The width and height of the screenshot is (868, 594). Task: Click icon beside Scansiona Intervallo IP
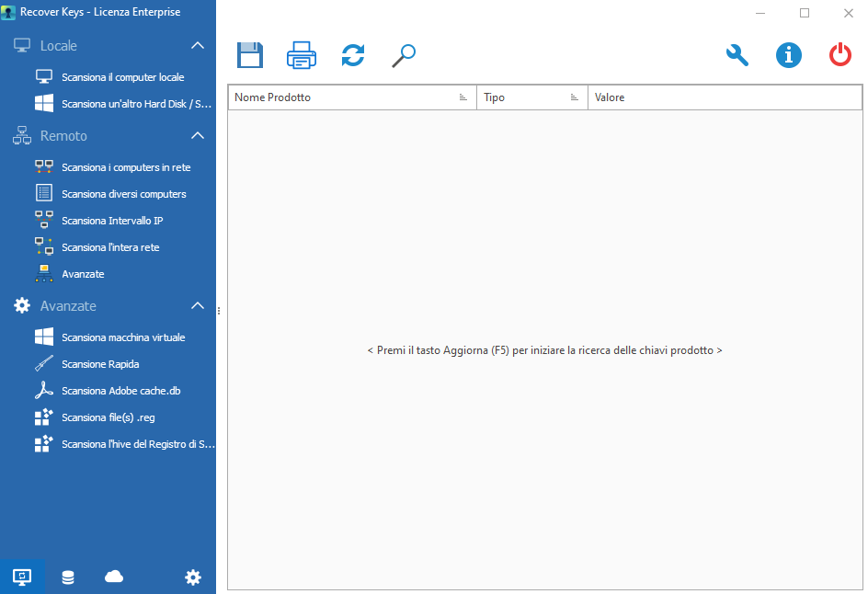click(44, 220)
